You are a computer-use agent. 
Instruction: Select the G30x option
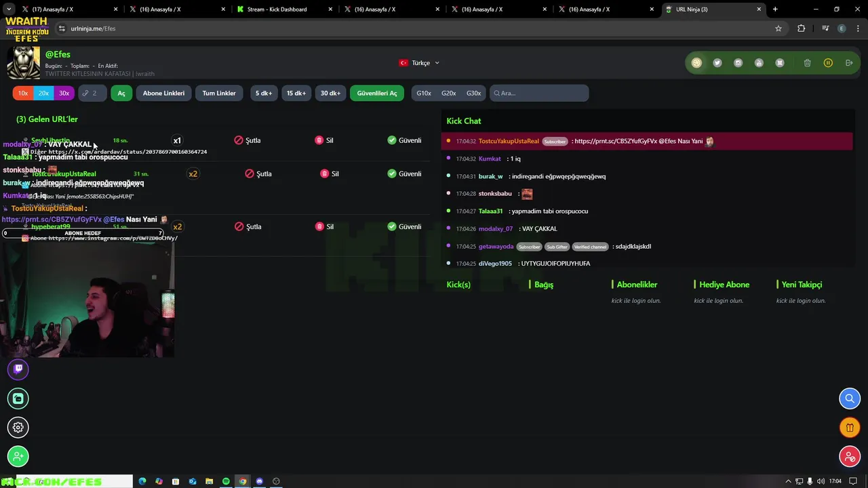click(x=474, y=93)
